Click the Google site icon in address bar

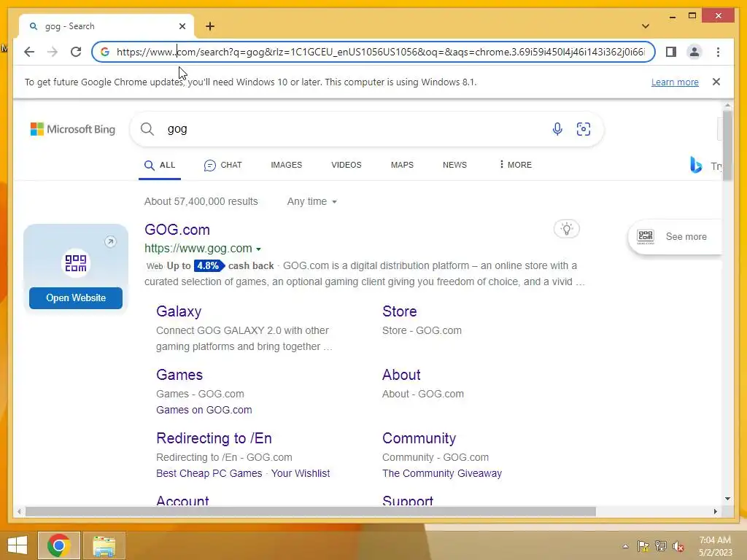(105, 52)
